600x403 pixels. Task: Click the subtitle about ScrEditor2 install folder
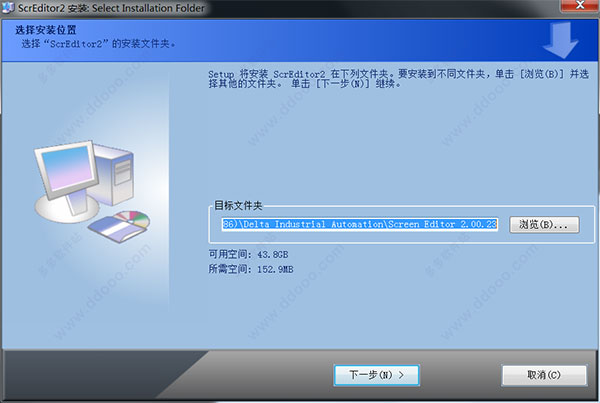coord(98,44)
